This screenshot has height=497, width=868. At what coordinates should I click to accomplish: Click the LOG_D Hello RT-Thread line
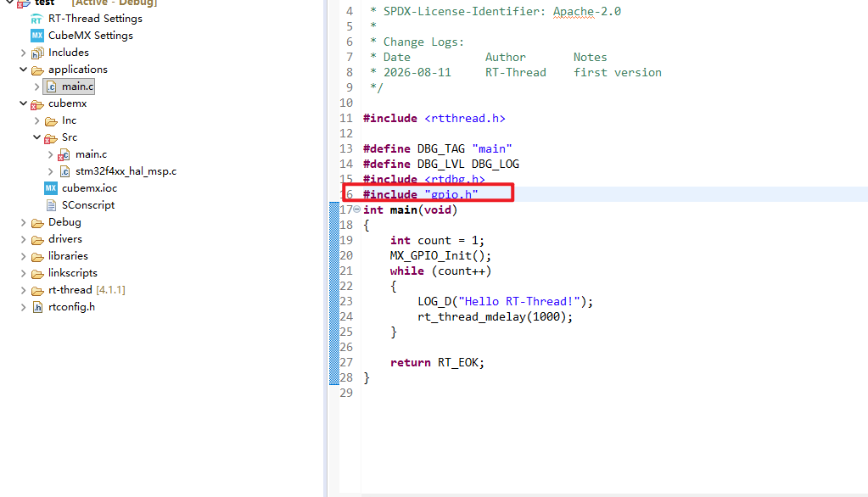(x=505, y=302)
